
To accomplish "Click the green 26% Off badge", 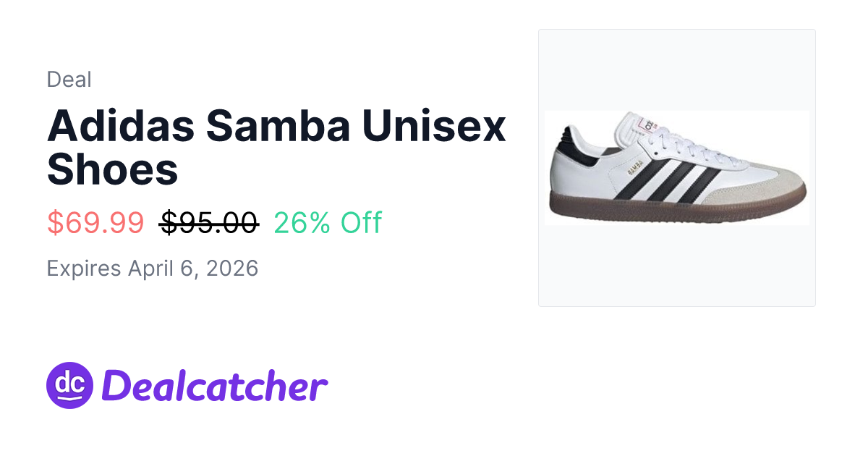I will pyautogui.click(x=328, y=223).
